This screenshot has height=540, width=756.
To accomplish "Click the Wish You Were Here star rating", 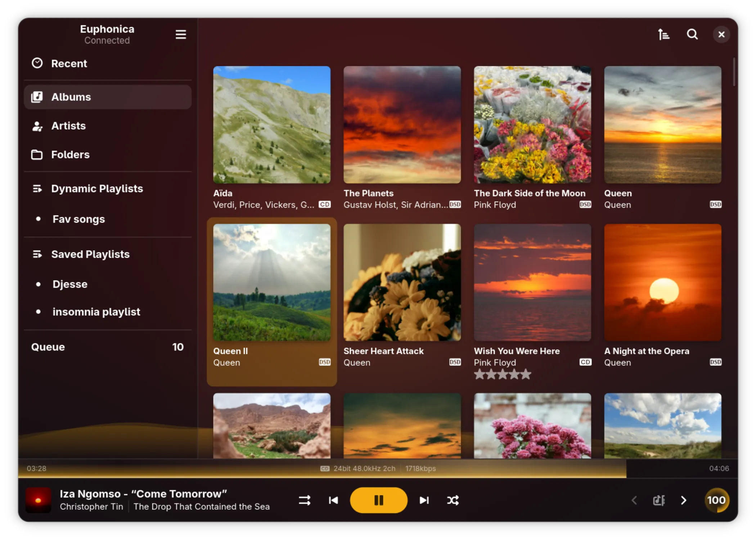I will [503, 374].
